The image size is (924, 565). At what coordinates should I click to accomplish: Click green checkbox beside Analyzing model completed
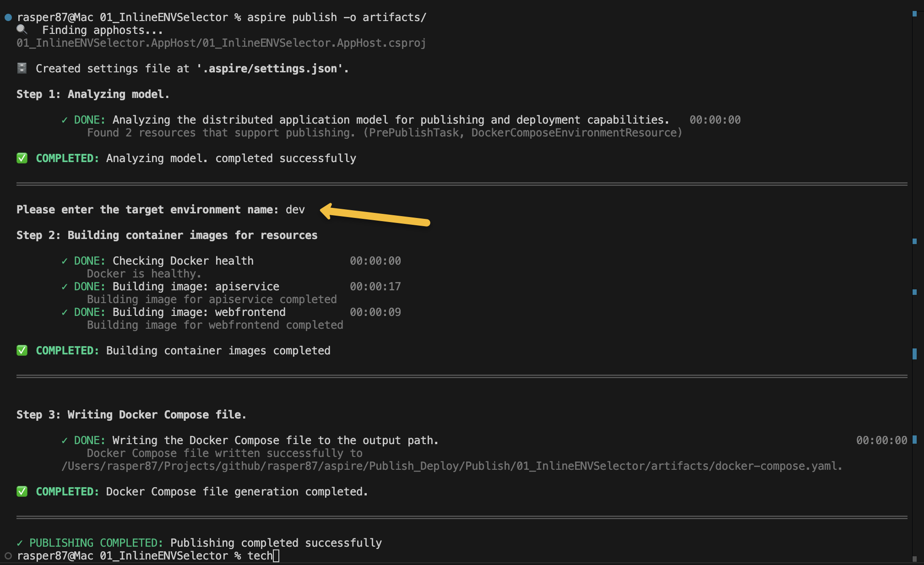(x=22, y=158)
